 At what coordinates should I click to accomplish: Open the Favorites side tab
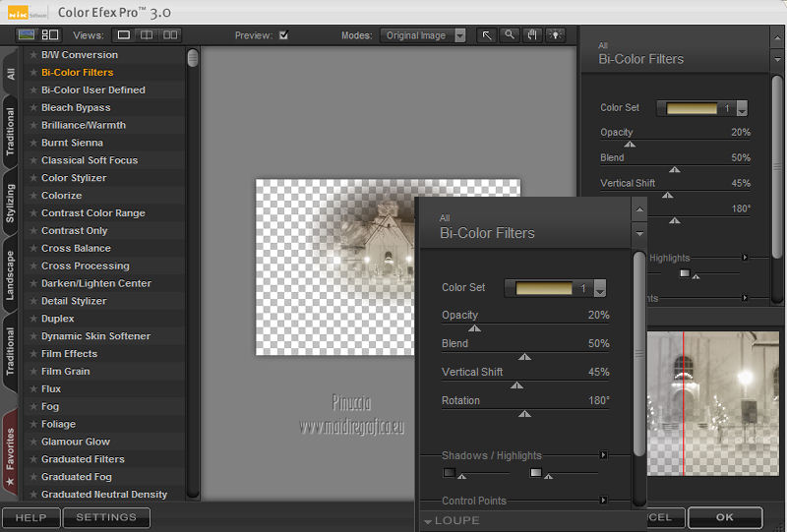pyautogui.click(x=11, y=447)
